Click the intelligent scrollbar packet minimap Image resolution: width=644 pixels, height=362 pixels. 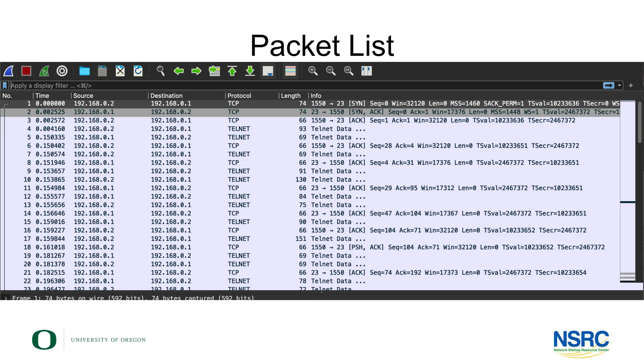pos(628,192)
